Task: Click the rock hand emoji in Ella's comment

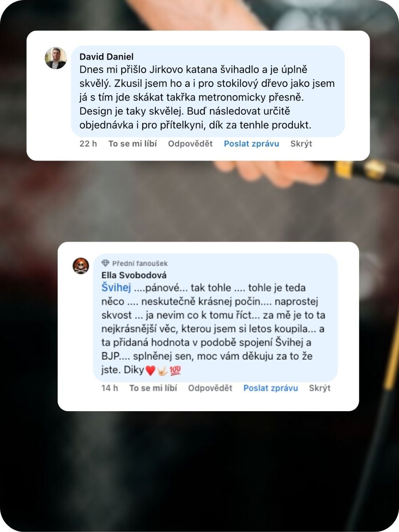Action: click(162, 370)
